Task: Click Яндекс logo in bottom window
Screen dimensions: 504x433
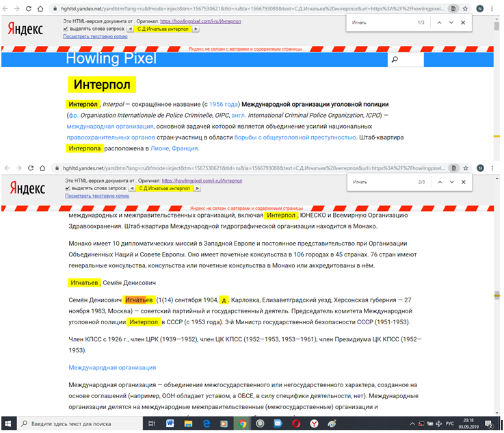Action: 27,188
